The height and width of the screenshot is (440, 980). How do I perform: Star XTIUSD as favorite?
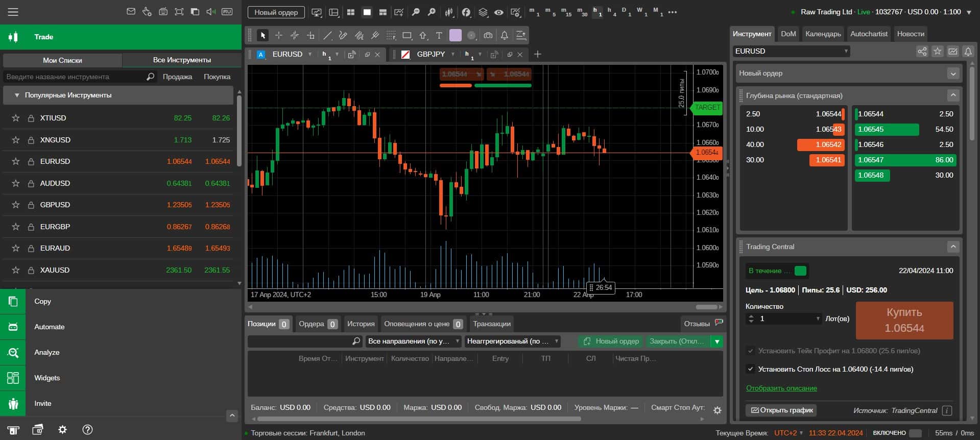[16, 118]
